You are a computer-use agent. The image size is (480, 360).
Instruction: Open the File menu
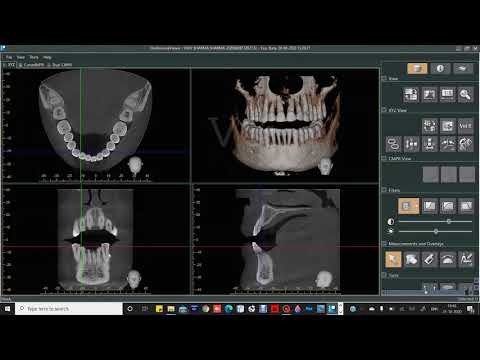point(9,57)
